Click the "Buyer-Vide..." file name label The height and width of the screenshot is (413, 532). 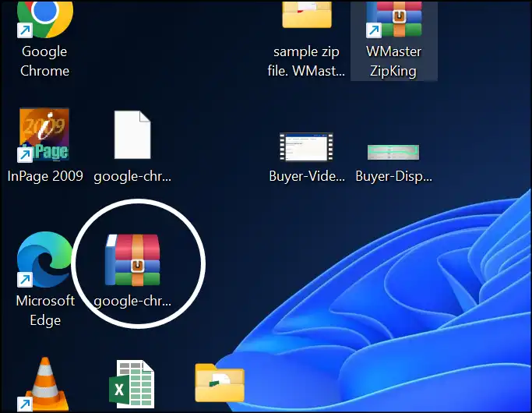(307, 176)
